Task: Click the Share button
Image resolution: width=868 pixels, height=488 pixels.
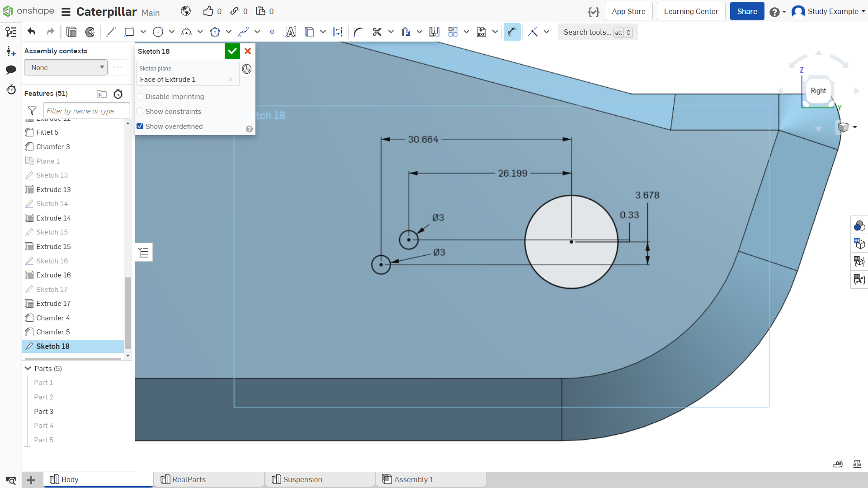Action: (747, 11)
